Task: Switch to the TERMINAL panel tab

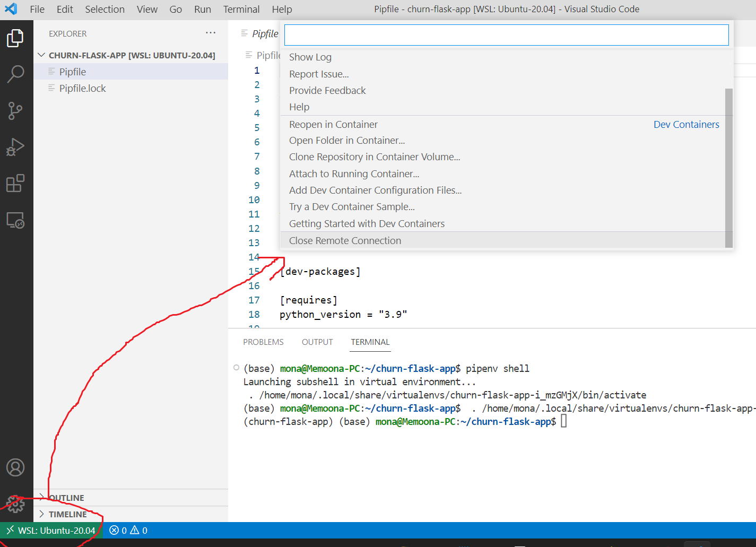Action: pos(370,342)
